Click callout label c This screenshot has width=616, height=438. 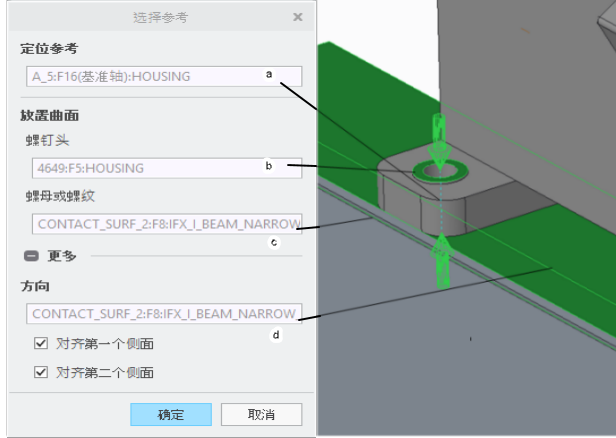click(275, 242)
